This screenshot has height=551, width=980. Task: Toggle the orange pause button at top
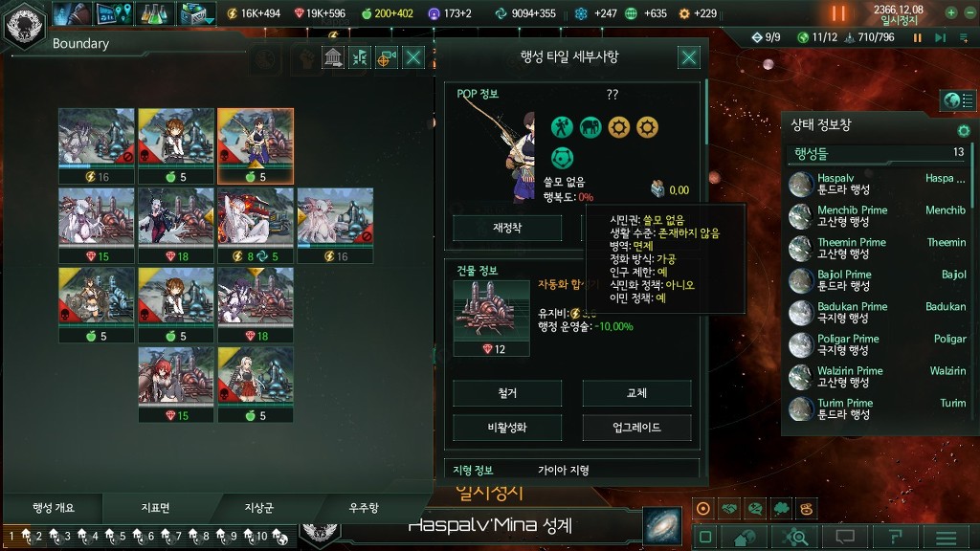[838, 13]
